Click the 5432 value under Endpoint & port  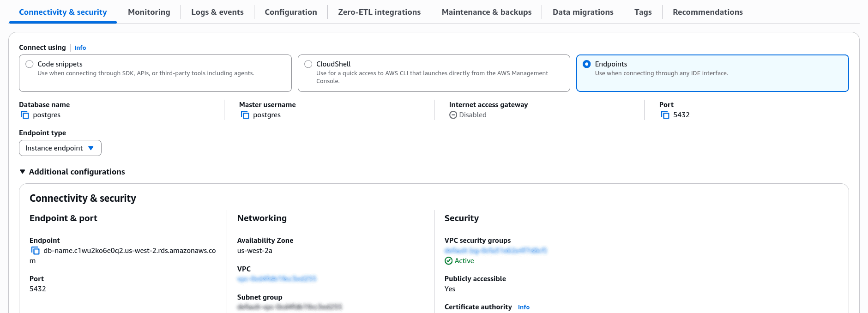38,289
